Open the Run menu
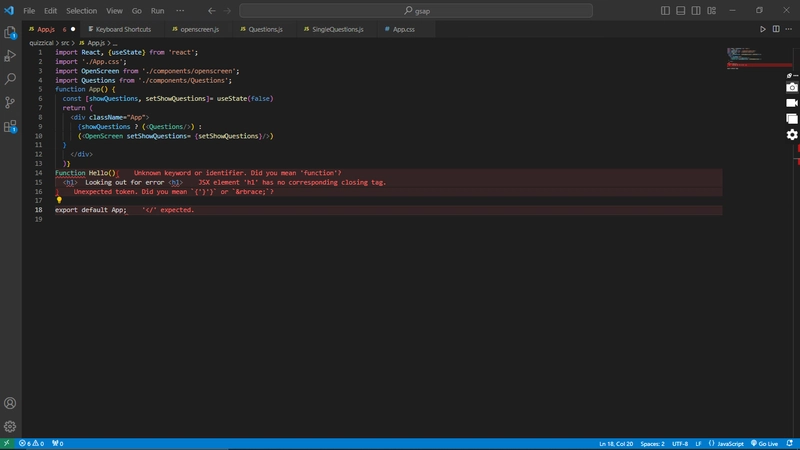Viewport: 800px width, 450px height. tap(158, 11)
